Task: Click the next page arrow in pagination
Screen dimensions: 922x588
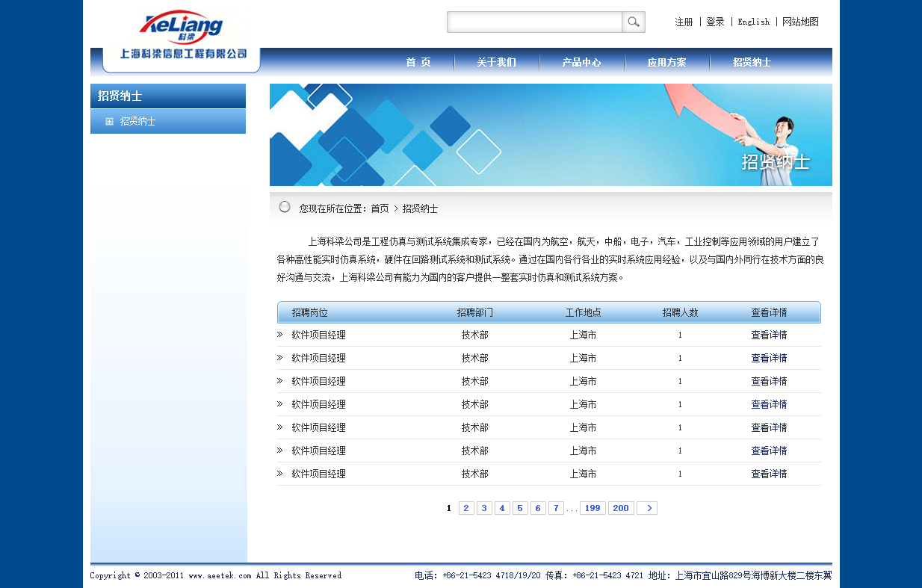Action: click(x=647, y=508)
